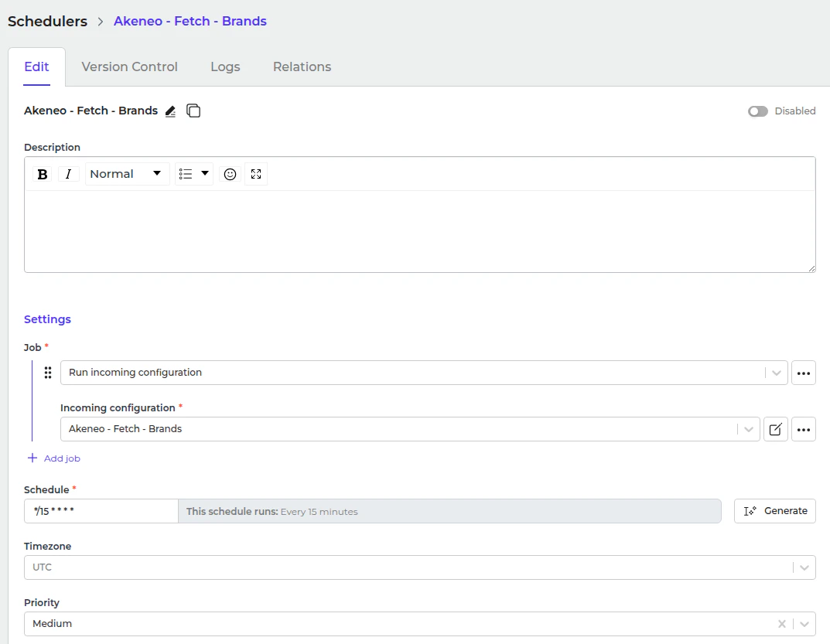The image size is (830, 644).
Task: Switch to the Edit tab
Action: coord(36,66)
